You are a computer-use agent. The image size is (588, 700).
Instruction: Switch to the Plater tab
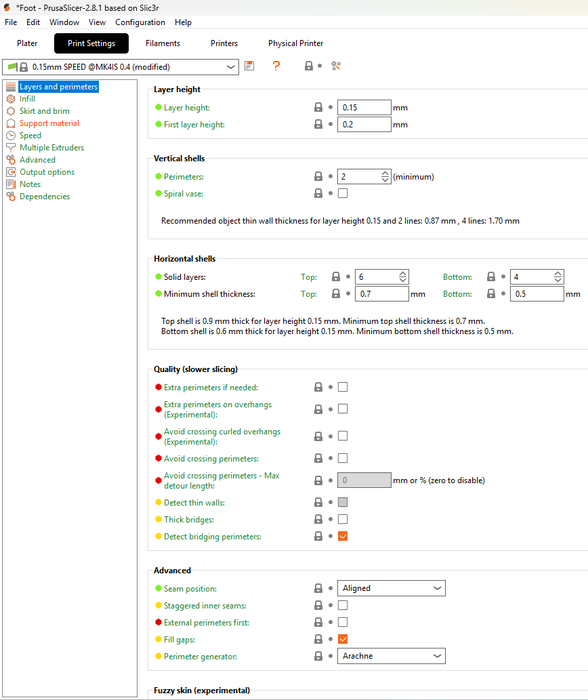click(x=27, y=43)
